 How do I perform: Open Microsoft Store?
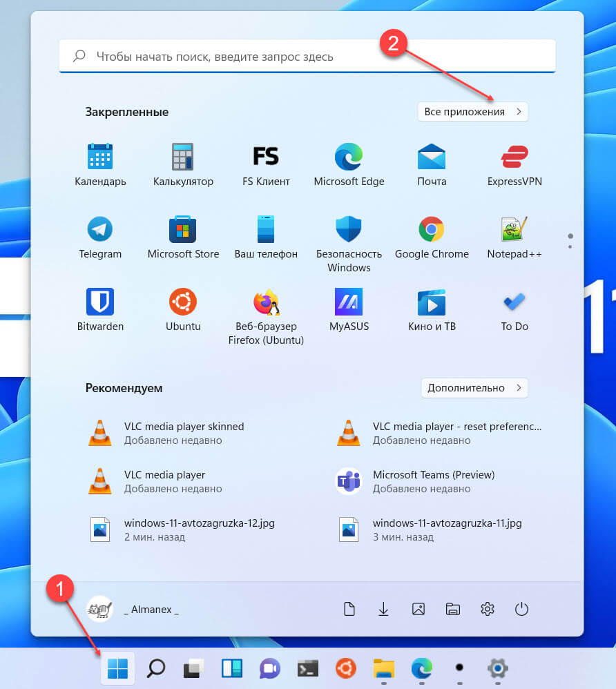(x=183, y=237)
